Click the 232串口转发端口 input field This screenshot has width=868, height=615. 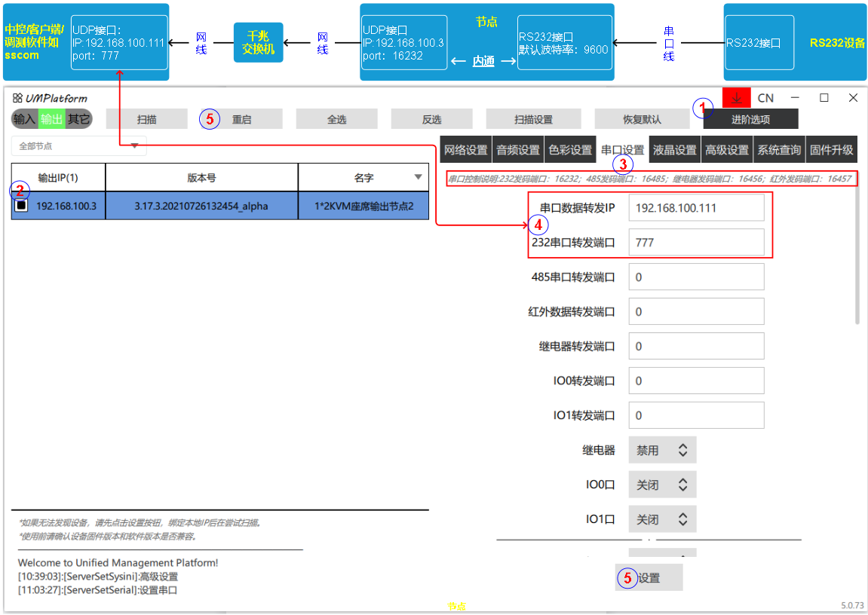tap(695, 243)
